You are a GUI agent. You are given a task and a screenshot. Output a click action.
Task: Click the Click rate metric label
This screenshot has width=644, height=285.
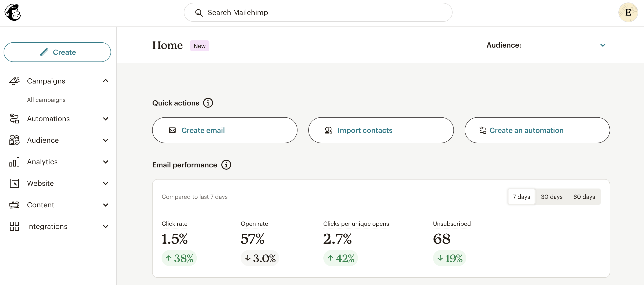coord(175,224)
